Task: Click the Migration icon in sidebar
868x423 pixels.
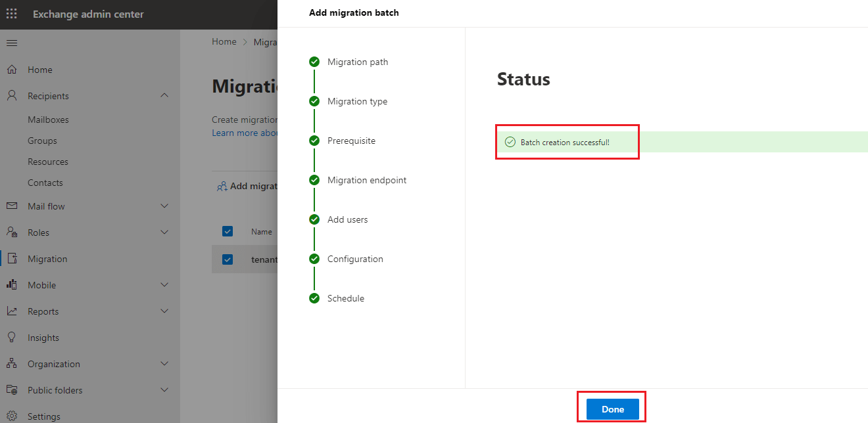Action: (x=12, y=259)
